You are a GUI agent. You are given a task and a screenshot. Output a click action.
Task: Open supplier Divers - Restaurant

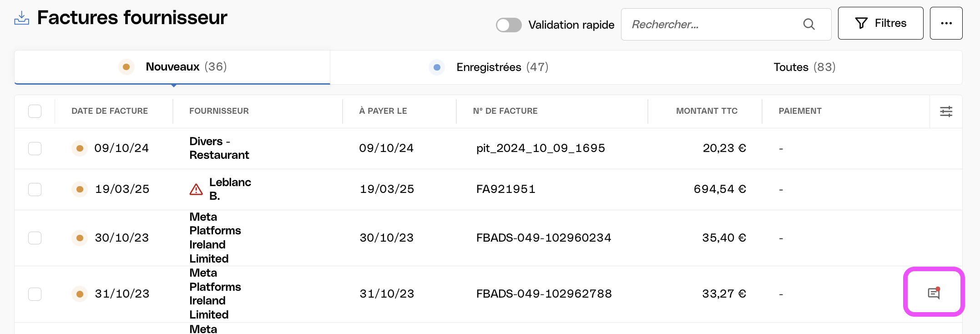[x=219, y=148]
